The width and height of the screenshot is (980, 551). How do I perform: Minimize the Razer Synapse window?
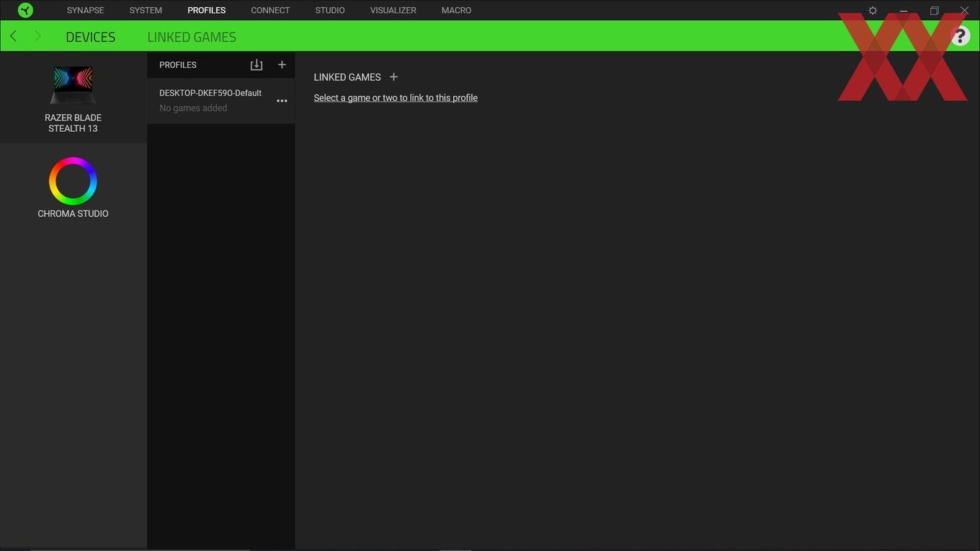904,11
